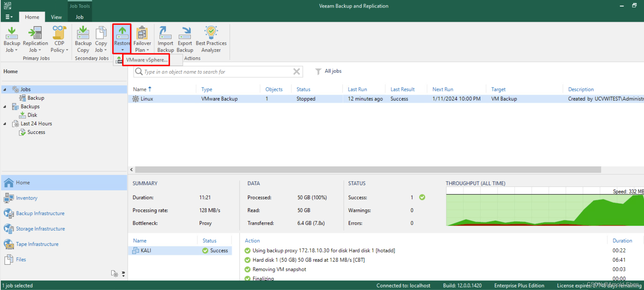Open the Backup Copy ribbon button

click(x=83, y=39)
